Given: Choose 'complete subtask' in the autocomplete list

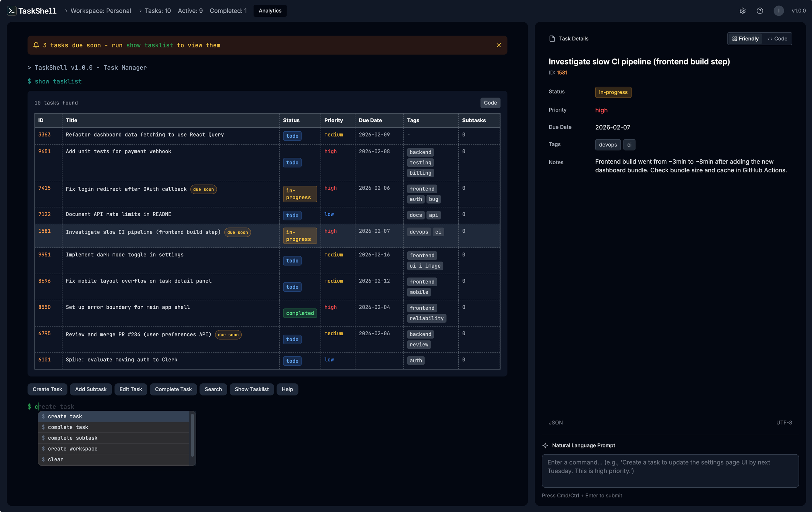Looking at the screenshot, I should [73, 437].
